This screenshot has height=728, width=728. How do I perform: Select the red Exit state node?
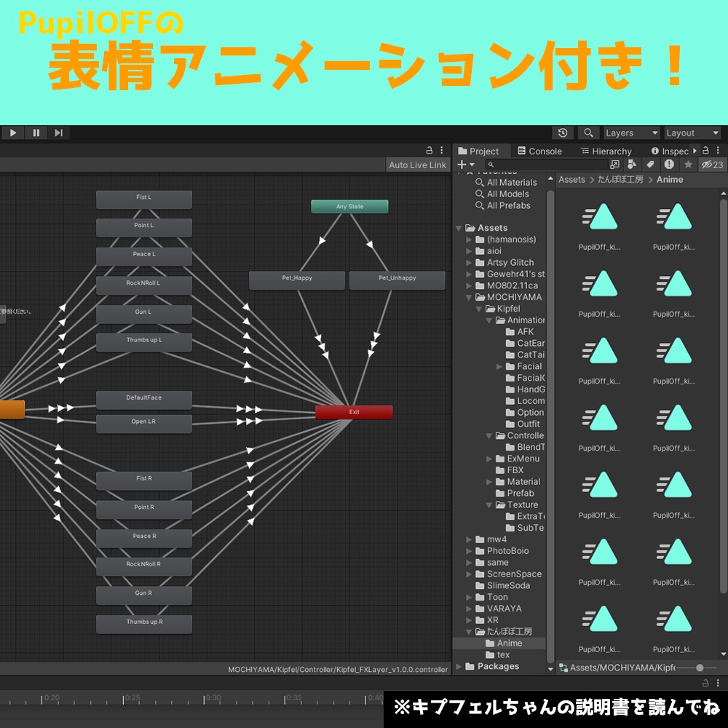point(355,411)
